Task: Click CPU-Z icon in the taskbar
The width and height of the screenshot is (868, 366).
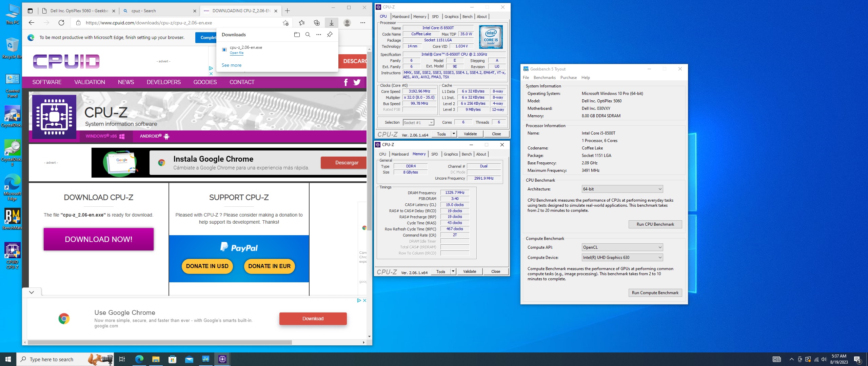Action: pyautogui.click(x=222, y=359)
